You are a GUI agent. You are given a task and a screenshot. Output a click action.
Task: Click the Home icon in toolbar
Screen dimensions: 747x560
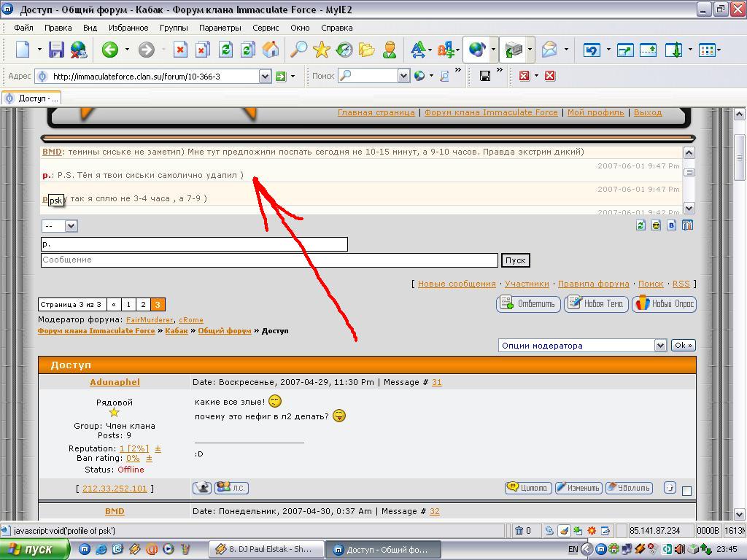pyautogui.click(x=271, y=50)
